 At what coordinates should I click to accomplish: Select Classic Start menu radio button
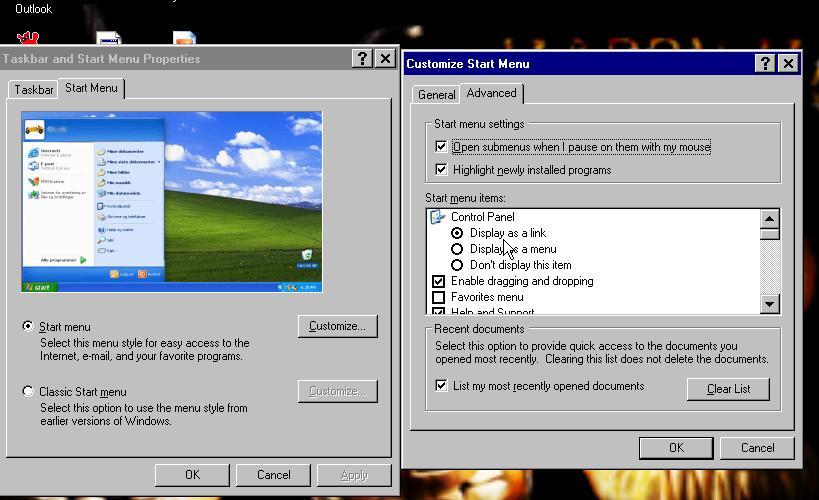tap(28, 391)
